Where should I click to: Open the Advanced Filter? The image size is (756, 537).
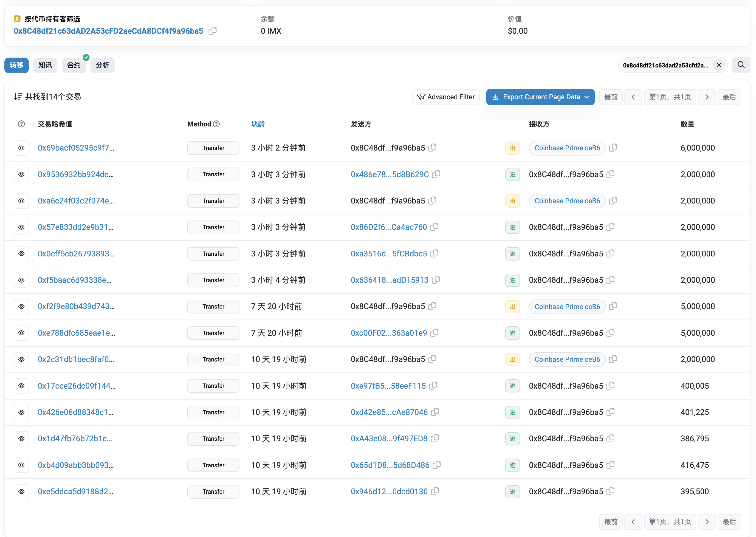click(x=445, y=97)
